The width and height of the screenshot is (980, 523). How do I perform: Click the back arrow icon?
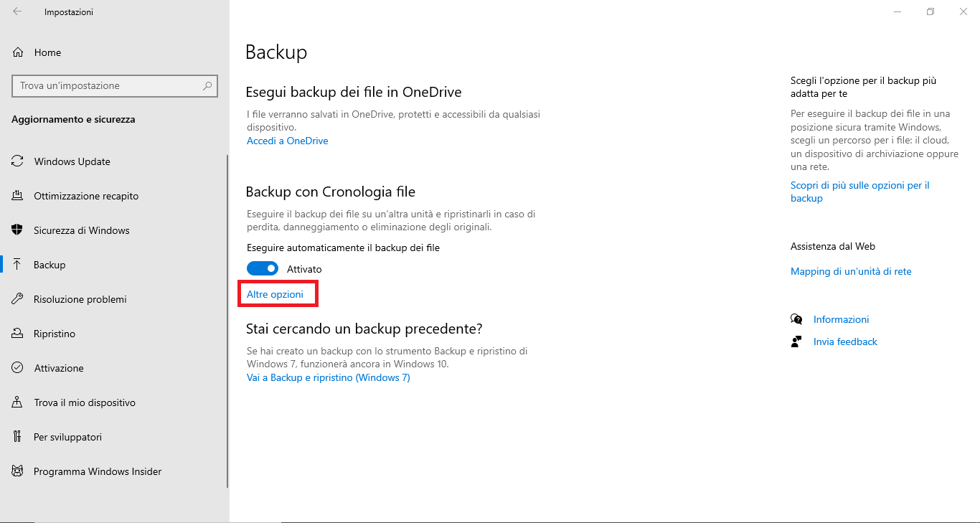point(17,11)
